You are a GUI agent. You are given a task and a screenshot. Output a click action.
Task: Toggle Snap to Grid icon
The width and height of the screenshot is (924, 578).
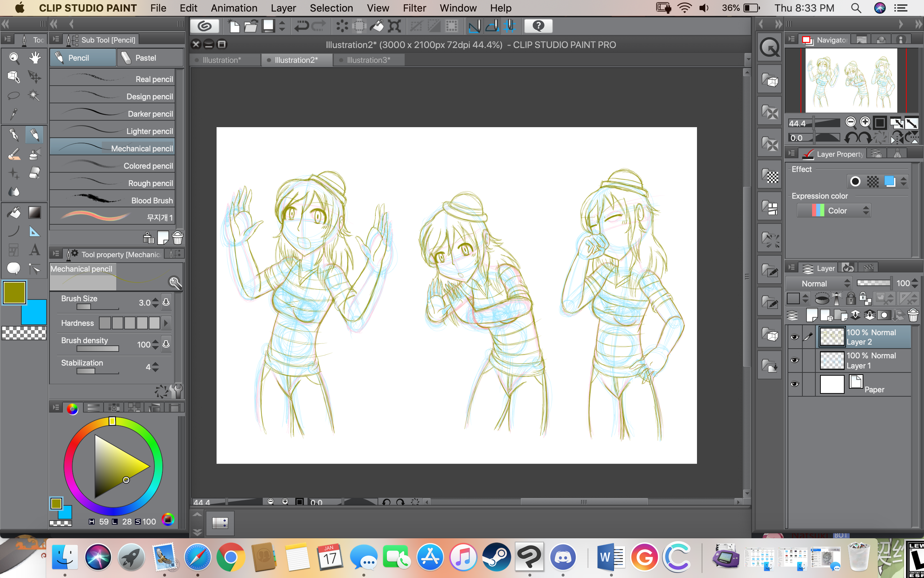[510, 26]
